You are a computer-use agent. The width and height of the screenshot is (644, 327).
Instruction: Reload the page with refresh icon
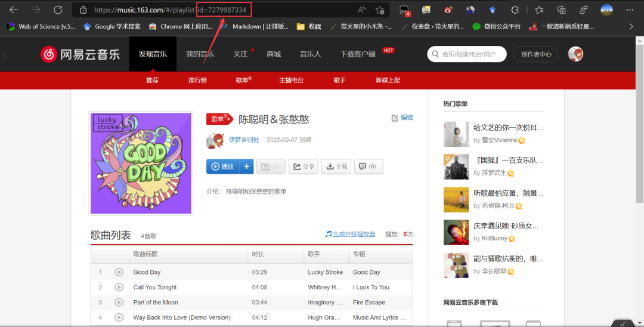tap(58, 10)
